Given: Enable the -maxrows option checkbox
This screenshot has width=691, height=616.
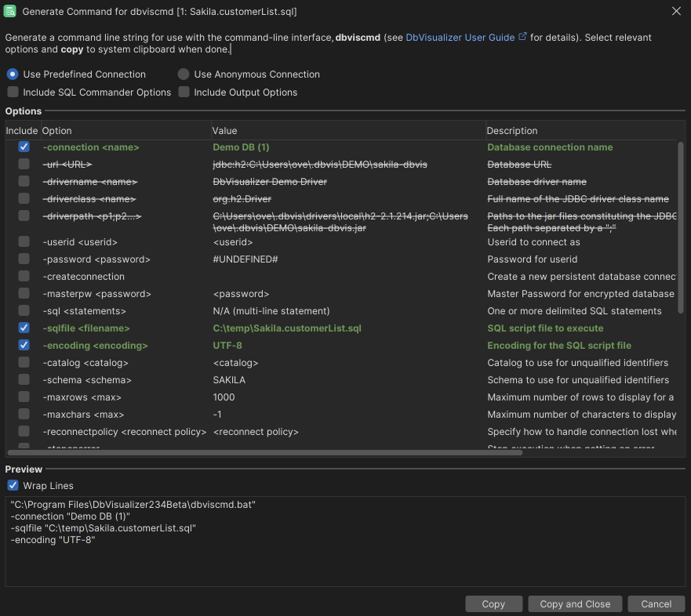Looking at the screenshot, I should pyautogui.click(x=23, y=397).
